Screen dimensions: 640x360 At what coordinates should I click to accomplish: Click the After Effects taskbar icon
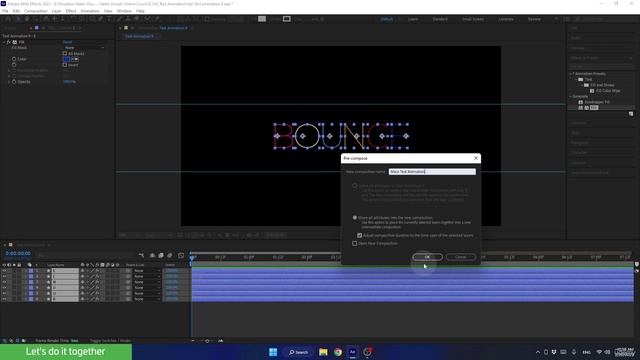(x=353, y=352)
